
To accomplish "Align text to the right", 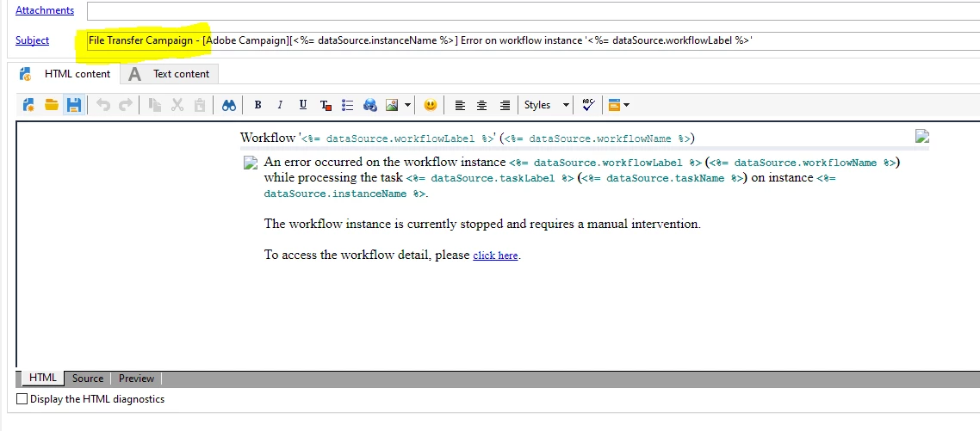I will [505, 105].
